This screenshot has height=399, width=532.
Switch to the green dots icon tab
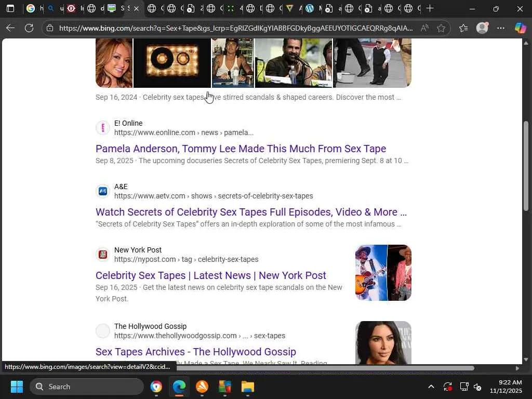point(231,8)
